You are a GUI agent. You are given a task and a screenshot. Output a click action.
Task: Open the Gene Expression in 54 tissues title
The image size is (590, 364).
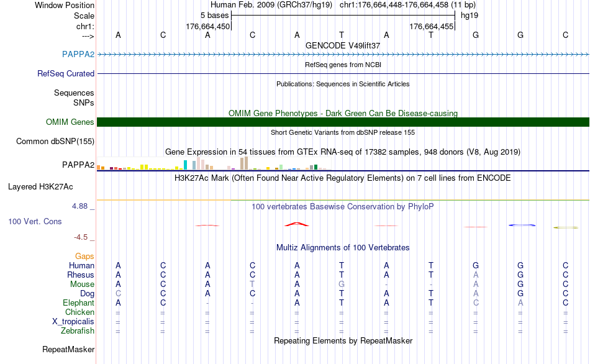pyautogui.click(x=343, y=152)
